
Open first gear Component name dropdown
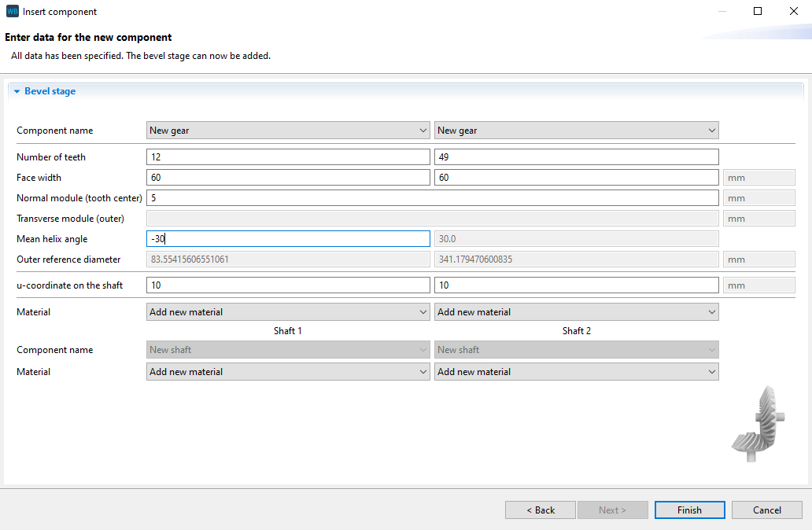click(x=288, y=131)
